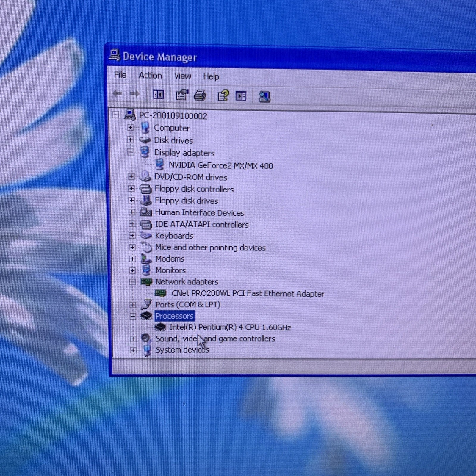Click the Pentium 4 CPU chip icon
The image size is (476, 476).
point(160,327)
